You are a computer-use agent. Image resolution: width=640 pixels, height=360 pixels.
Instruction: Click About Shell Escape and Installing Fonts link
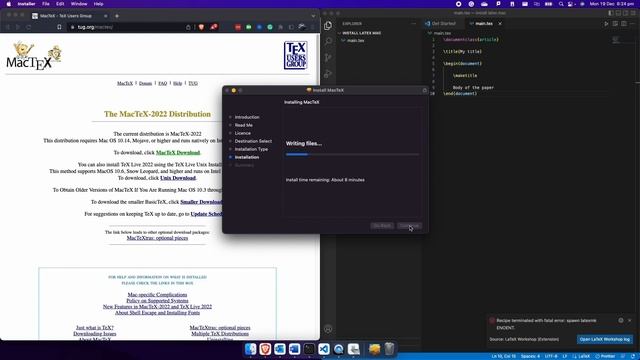[157, 313]
